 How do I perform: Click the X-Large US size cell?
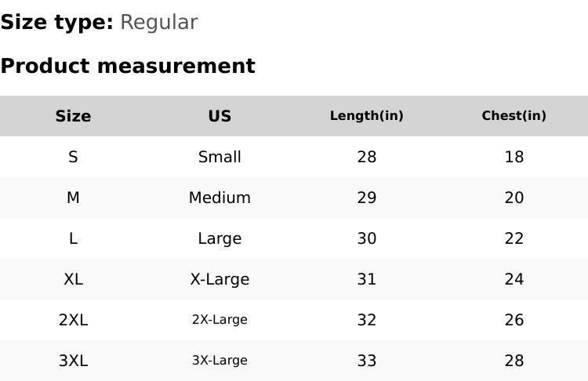point(220,279)
